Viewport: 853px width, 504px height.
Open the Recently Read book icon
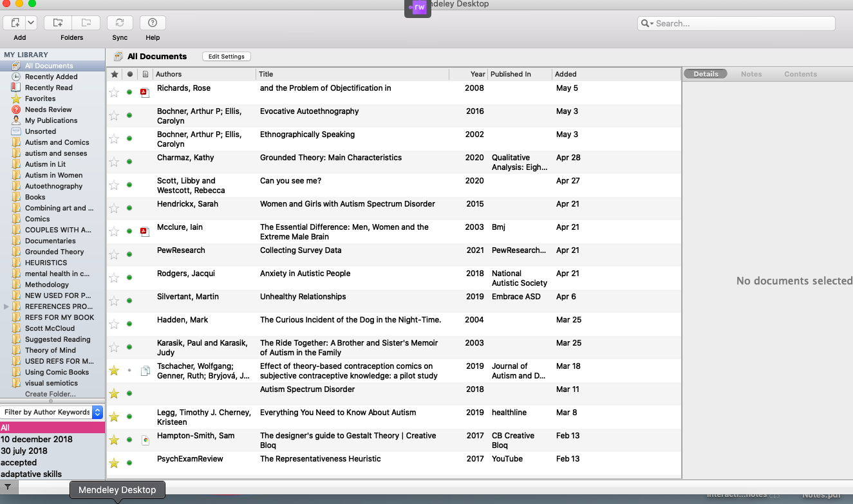coord(16,88)
